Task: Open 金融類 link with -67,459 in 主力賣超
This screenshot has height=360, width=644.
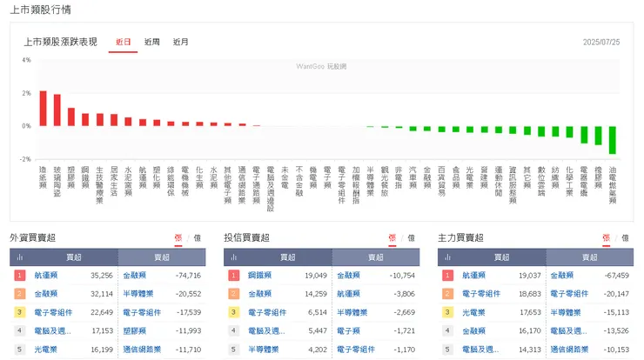Action: (562, 276)
